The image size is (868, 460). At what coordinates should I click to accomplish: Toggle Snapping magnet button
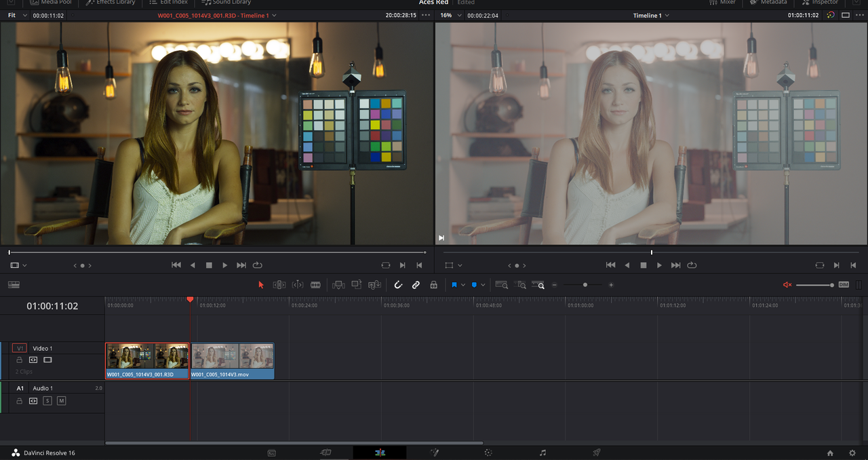(398, 285)
